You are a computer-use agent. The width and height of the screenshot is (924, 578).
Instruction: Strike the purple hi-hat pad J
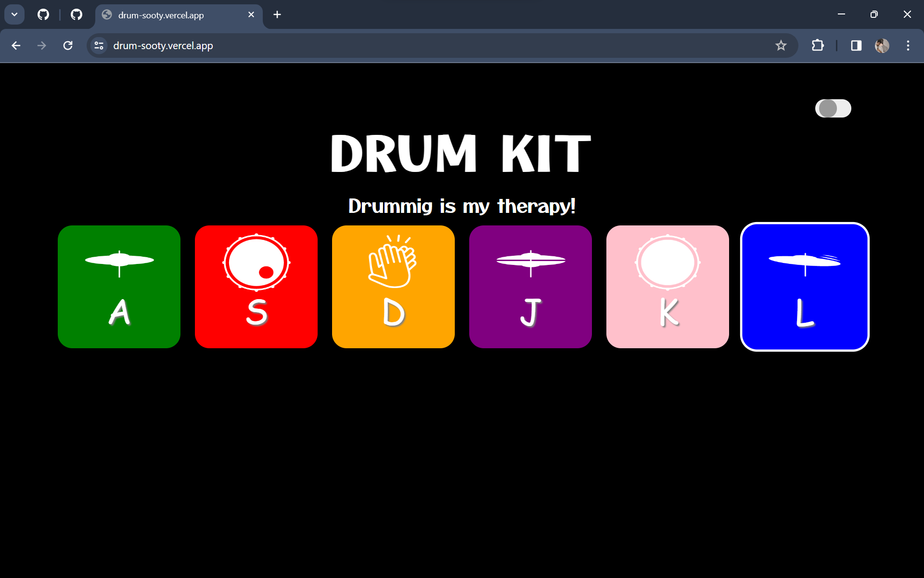point(530,287)
